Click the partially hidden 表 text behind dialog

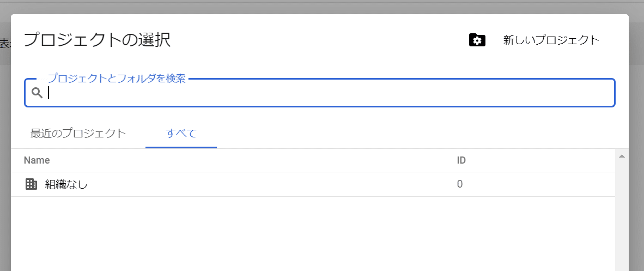4,44
